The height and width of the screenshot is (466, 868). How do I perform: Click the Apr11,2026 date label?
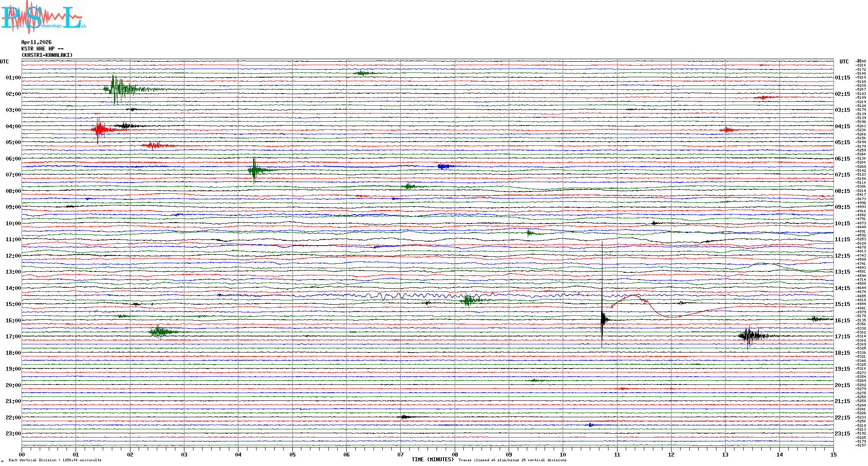36,42
